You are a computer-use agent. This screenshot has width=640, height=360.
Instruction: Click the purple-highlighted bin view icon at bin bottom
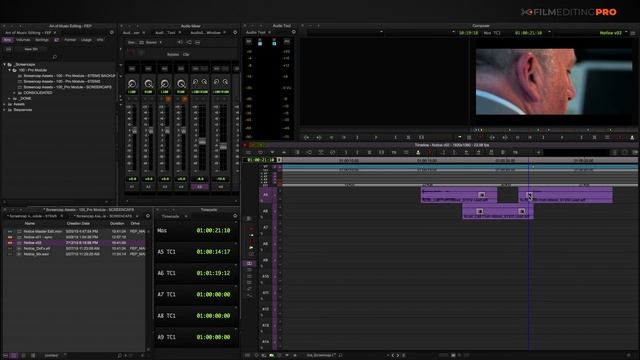click(x=13, y=356)
